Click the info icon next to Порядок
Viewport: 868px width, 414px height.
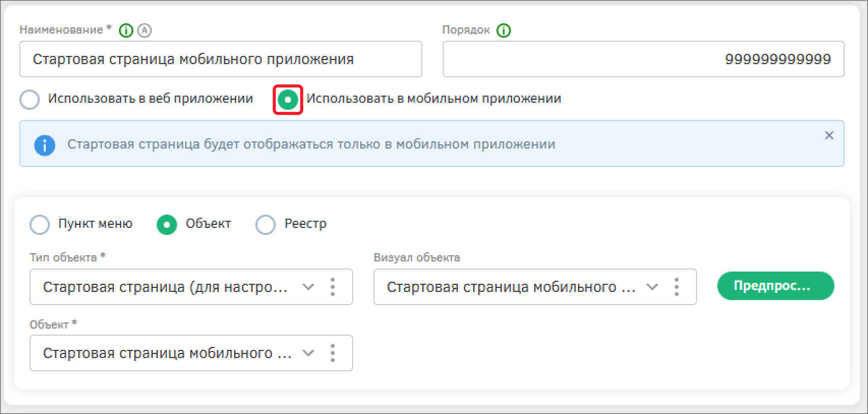pos(503,31)
